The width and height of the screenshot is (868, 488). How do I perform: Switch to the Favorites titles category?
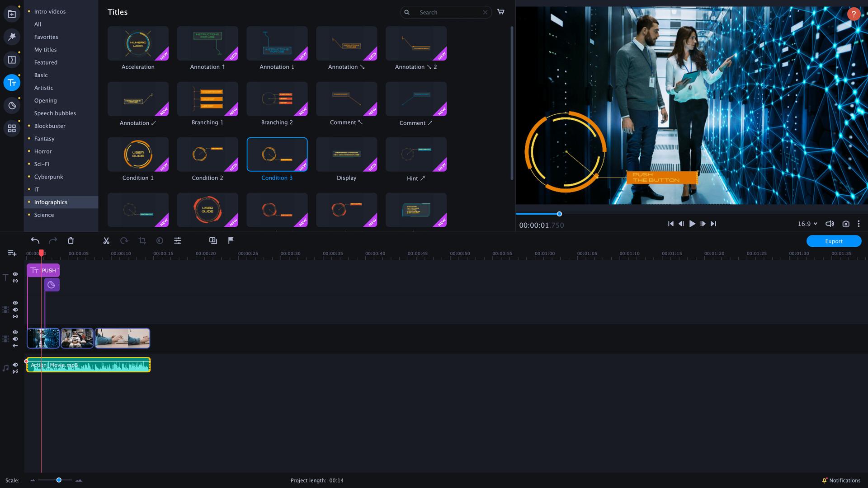[46, 37]
